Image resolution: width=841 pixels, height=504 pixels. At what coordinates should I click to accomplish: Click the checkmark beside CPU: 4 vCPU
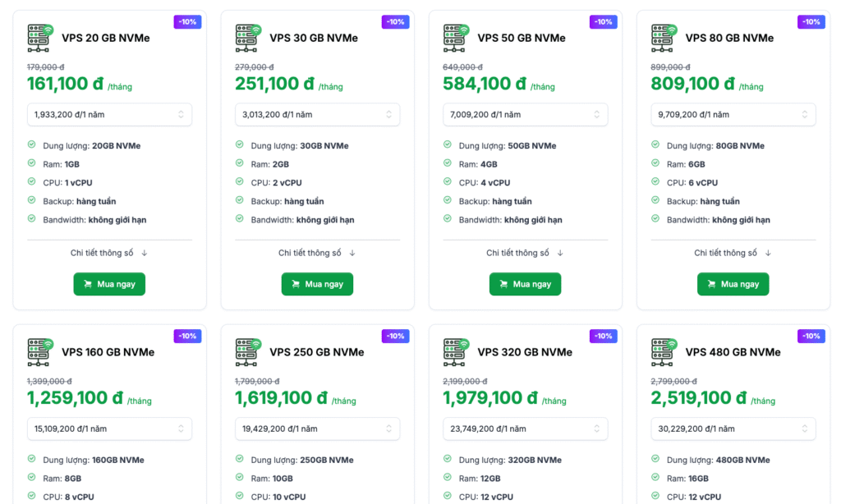pos(448,182)
